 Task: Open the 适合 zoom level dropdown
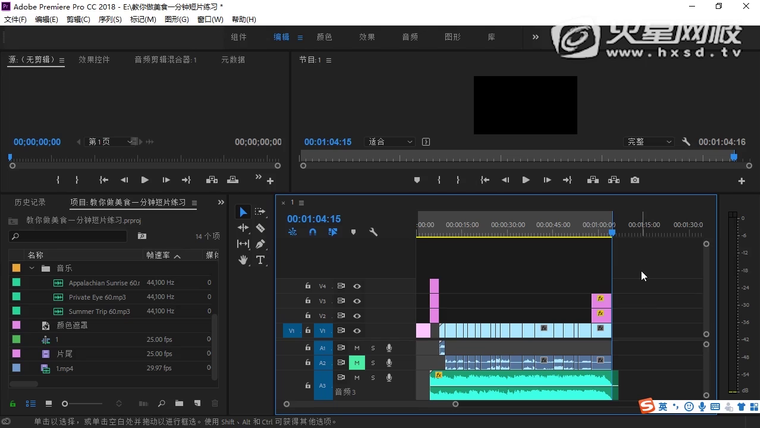(390, 142)
